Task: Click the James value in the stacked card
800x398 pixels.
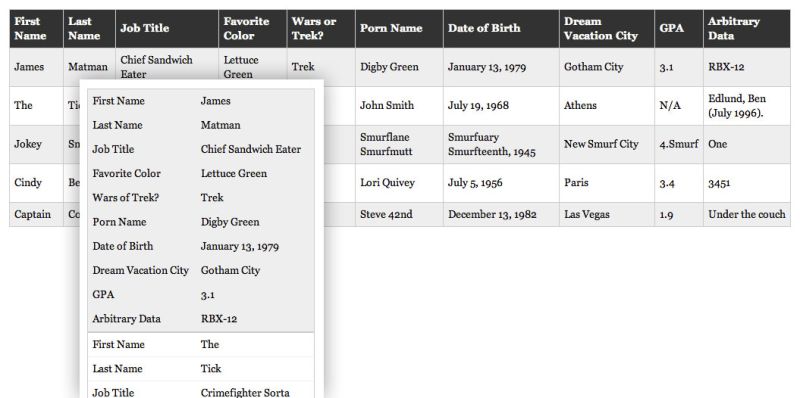Action: point(215,101)
